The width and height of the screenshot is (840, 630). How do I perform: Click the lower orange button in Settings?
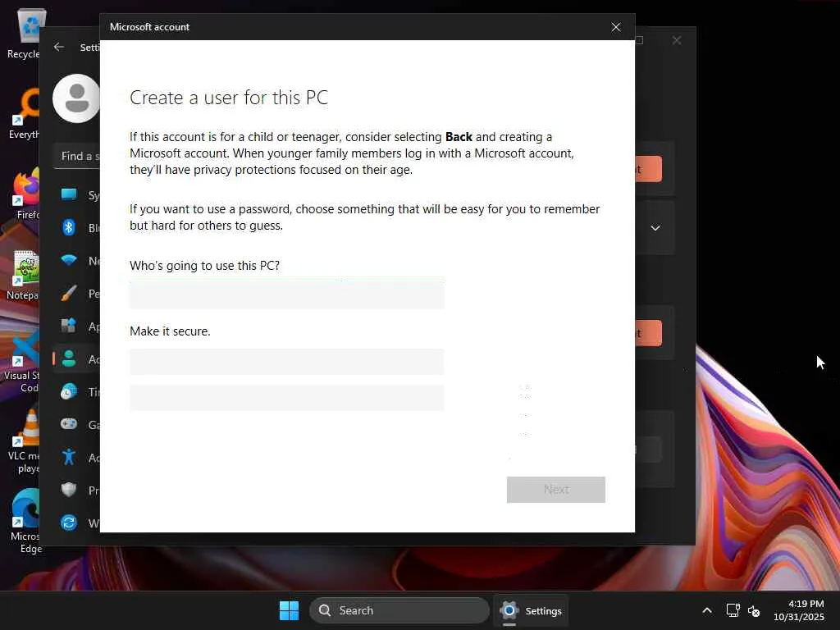coord(648,333)
